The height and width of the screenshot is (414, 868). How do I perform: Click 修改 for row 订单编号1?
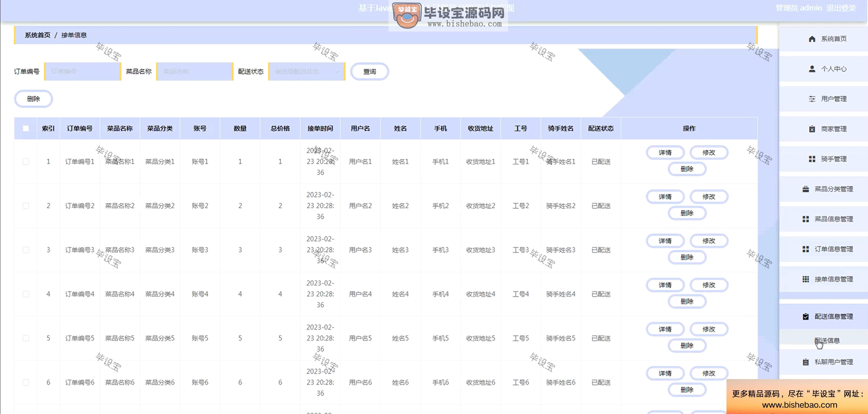point(709,153)
